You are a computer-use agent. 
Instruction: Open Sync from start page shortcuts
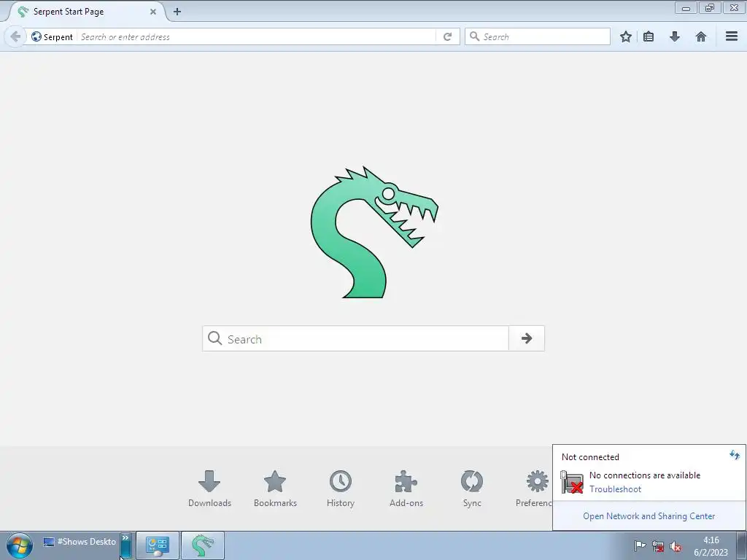[x=472, y=489]
